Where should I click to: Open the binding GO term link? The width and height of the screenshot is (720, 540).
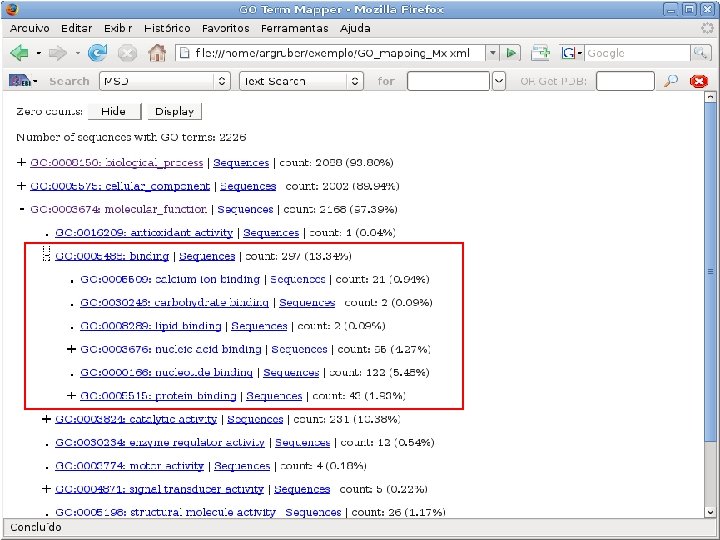[x=112, y=256]
